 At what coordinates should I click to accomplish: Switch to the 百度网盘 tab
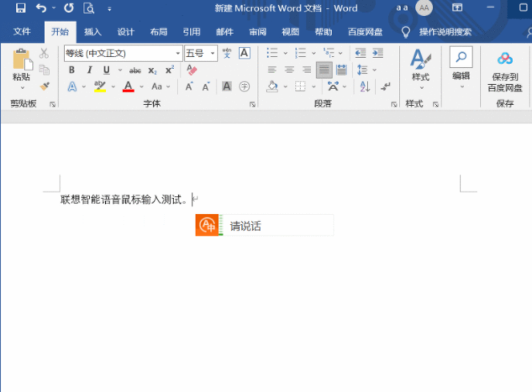[365, 32]
